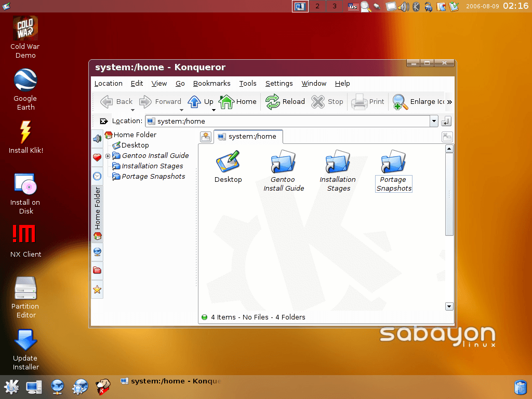The height and width of the screenshot is (399, 532).
Task: Open the trash bin in the panel
Action: [520, 388]
